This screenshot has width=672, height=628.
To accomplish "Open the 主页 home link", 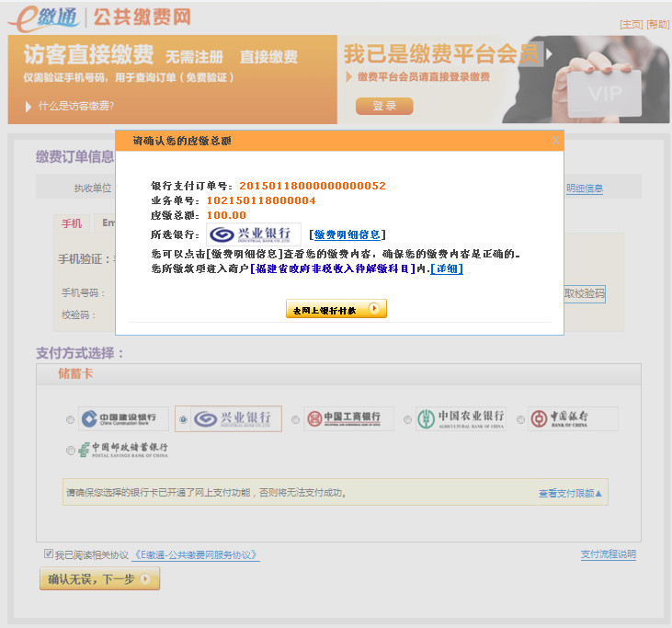I will click(632, 25).
